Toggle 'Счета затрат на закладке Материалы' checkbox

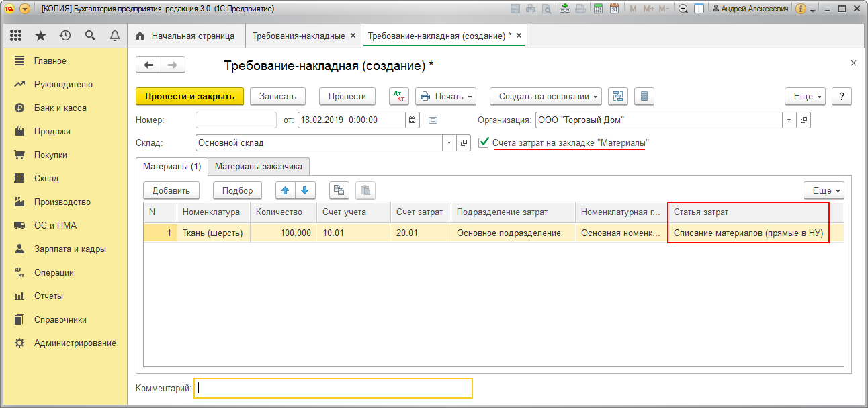pyautogui.click(x=484, y=142)
